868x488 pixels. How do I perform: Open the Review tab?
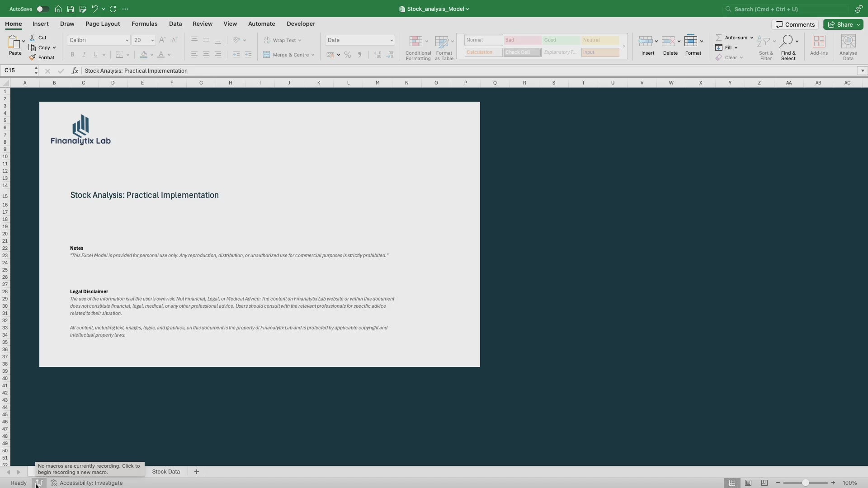203,24
